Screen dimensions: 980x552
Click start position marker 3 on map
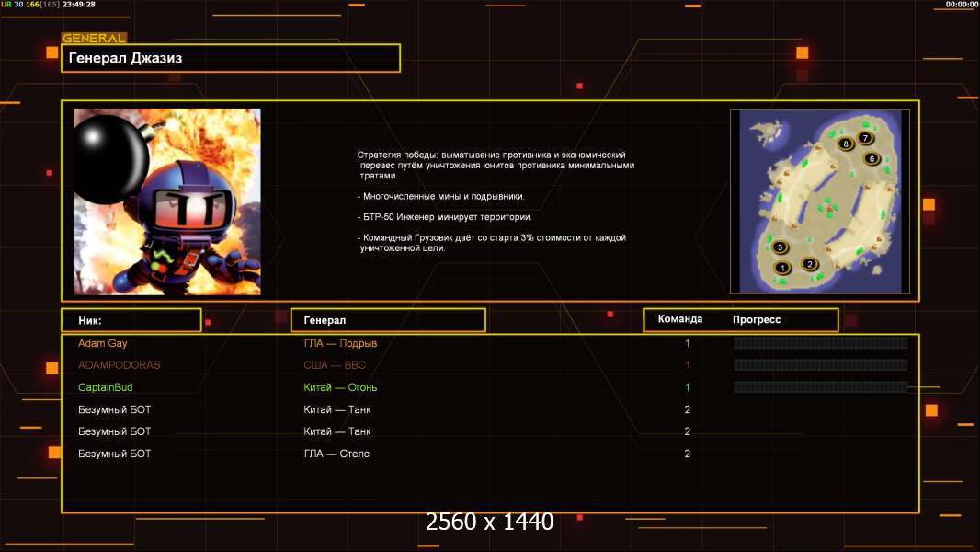click(780, 247)
